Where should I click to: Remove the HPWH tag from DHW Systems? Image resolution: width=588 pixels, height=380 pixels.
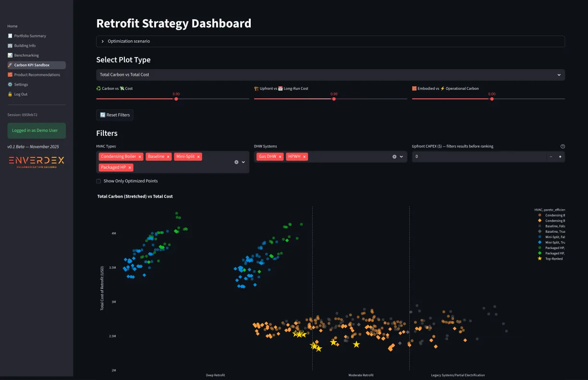coord(304,157)
